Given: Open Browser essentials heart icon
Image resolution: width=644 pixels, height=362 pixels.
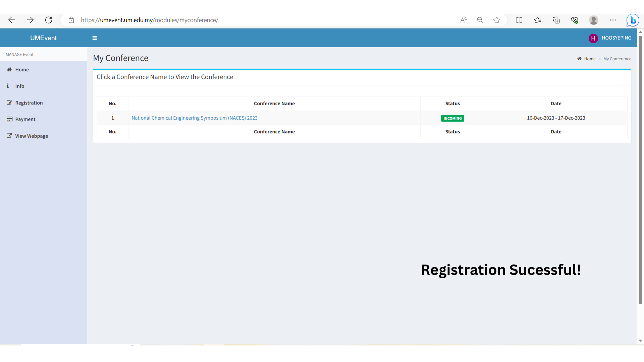Looking at the screenshot, I should click(x=575, y=20).
